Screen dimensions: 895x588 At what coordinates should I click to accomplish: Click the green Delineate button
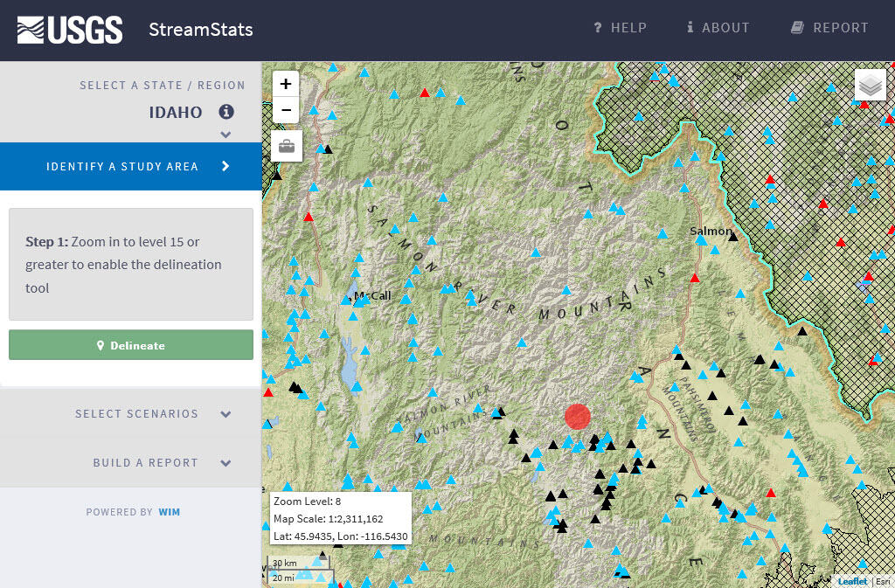click(x=130, y=344)
